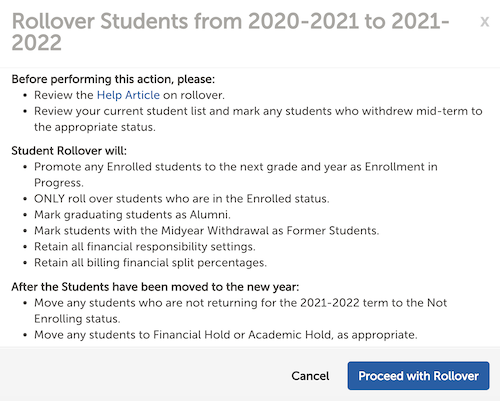The image size is (500, 401).
Task: Click 'Retain all billing financial split percentages' line
Action: click(x=150, y=263)
